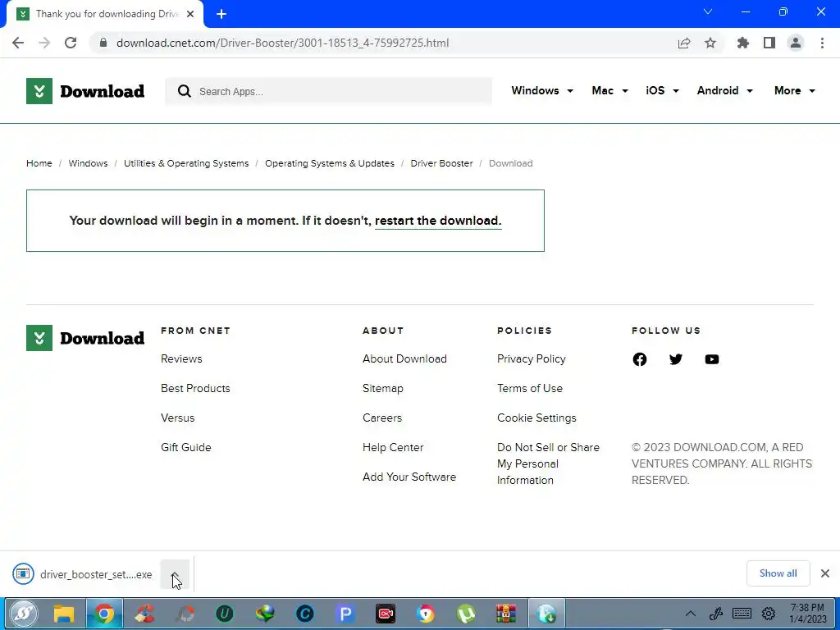Open the Careers footer link

pos(382,418)
